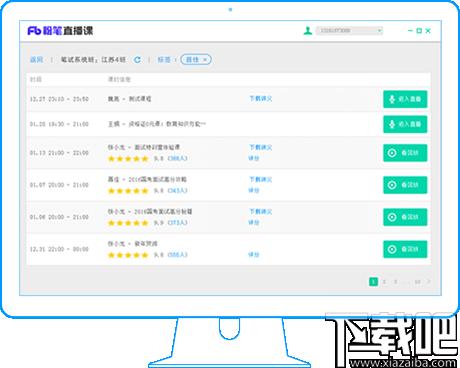Click the course title in 12.27 row
Viewport: 460px width, 368px height.
[129, 99]
